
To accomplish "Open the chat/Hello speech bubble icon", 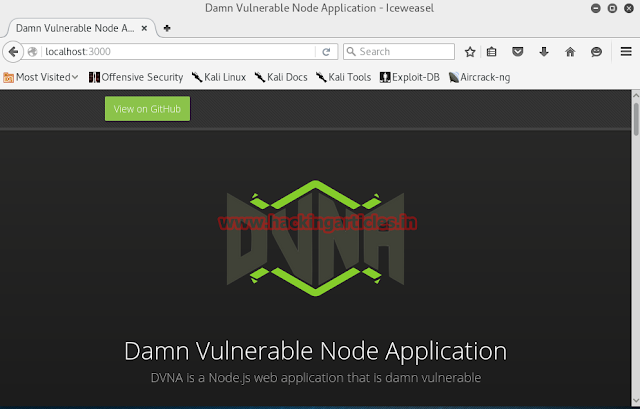I will [596, 52].
